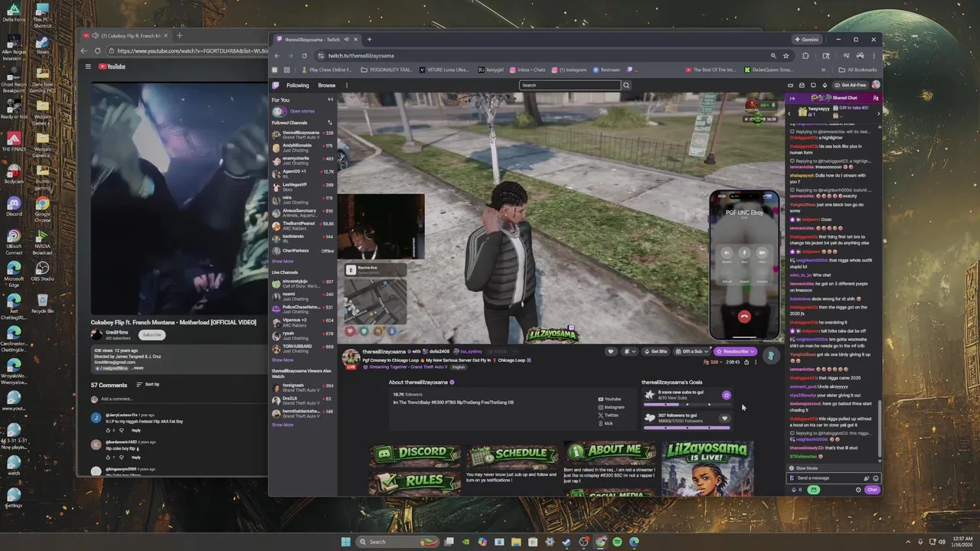The height and width of the screenshot is (551, 980).
Task: Select LasVegasVP in Followed Channels
Action: click(x=304, y=186)
